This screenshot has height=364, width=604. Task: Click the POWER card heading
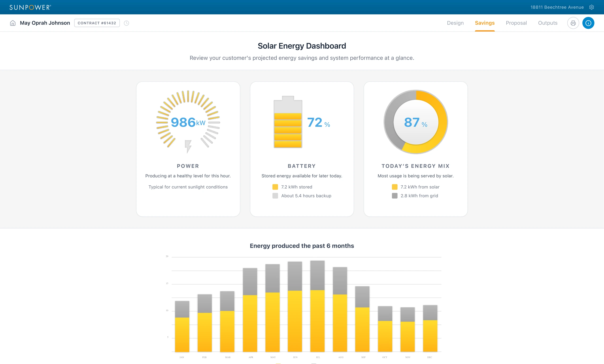[x=188, y=166]
